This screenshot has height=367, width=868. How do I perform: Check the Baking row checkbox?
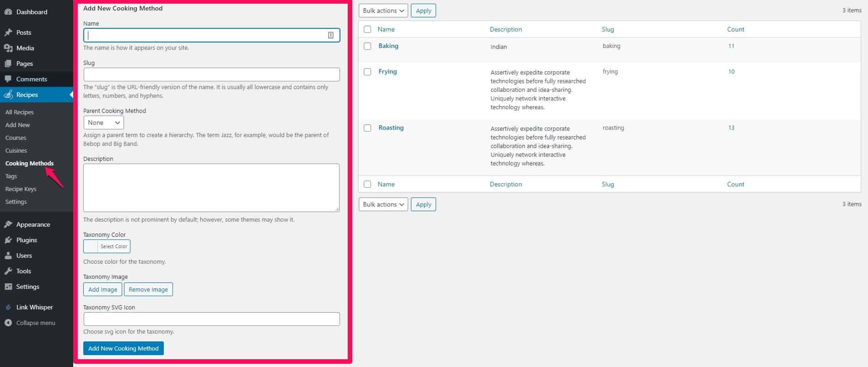[367, 46]
